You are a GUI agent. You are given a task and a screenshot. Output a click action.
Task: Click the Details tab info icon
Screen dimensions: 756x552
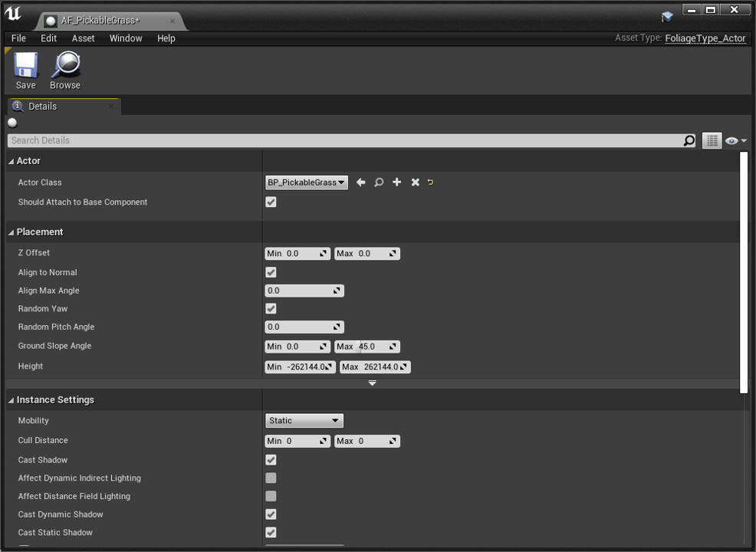point(18,106)
